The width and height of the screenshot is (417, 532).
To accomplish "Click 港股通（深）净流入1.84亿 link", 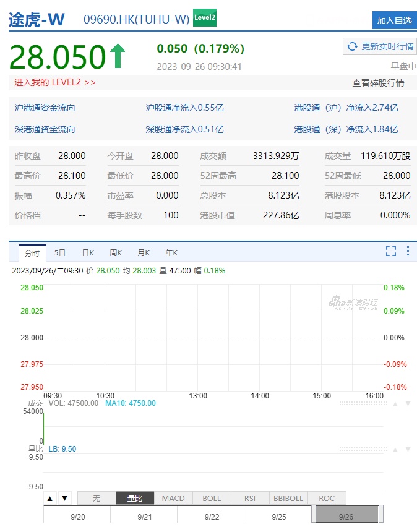I will pos(346,129).
